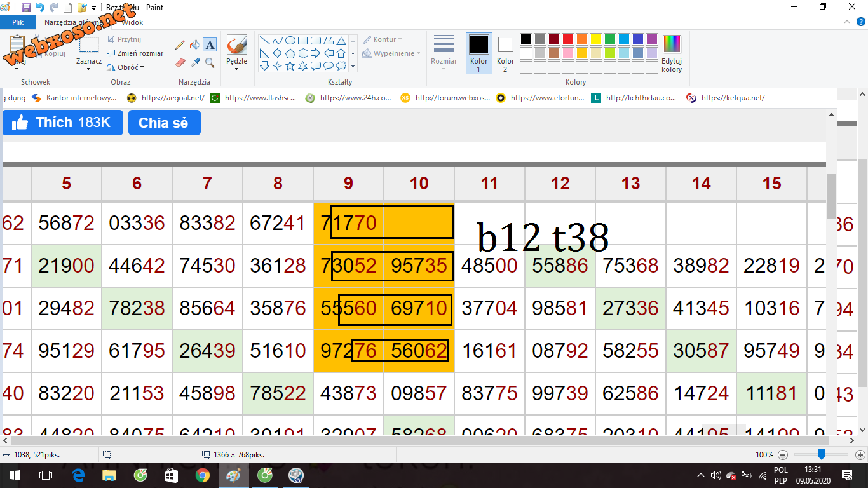Click the horizontal canvas scrollbar
868x488 pixels.
click(x=419, y=440)
